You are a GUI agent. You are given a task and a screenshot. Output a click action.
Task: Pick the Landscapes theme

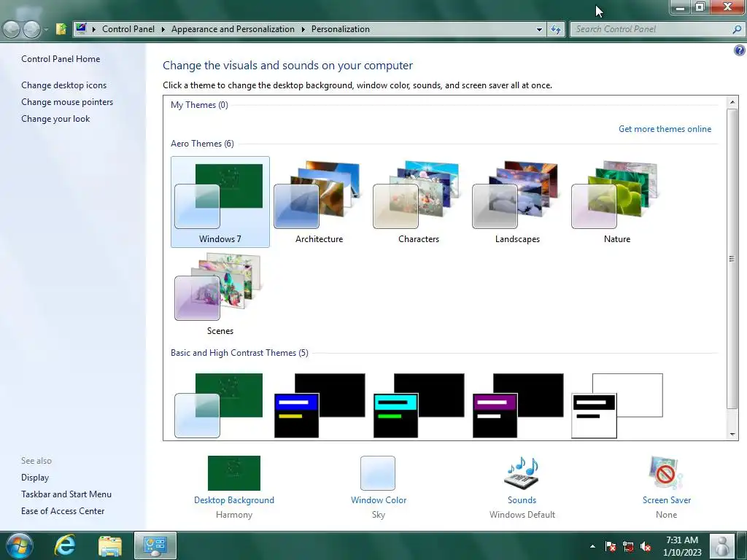coord(517,202)
